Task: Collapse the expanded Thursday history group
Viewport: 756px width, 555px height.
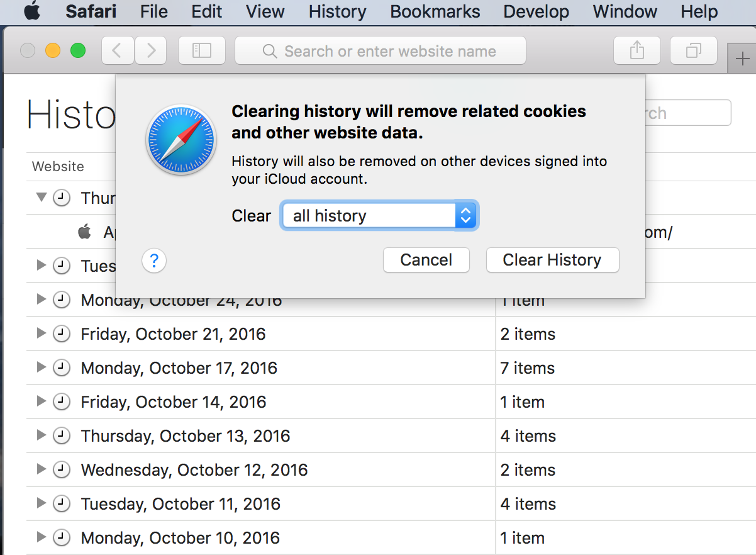Action: (x=42, y=198)
